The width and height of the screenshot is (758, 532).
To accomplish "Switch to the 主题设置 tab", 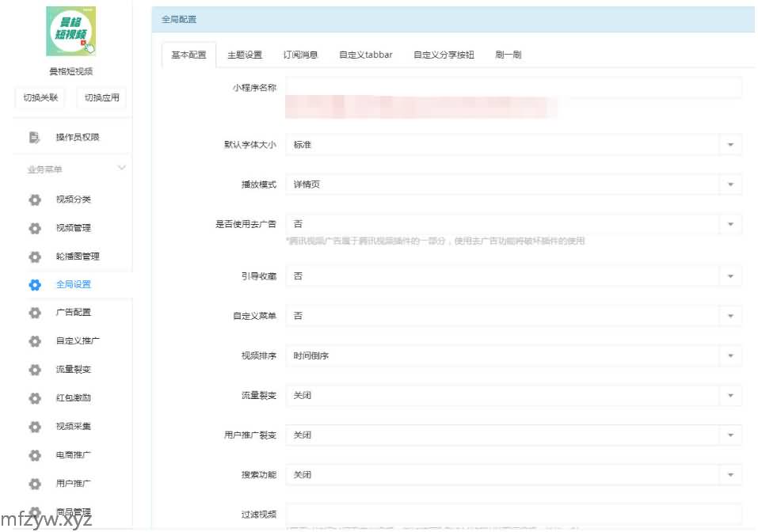I will pyautogui.click(x=245, y=55).
